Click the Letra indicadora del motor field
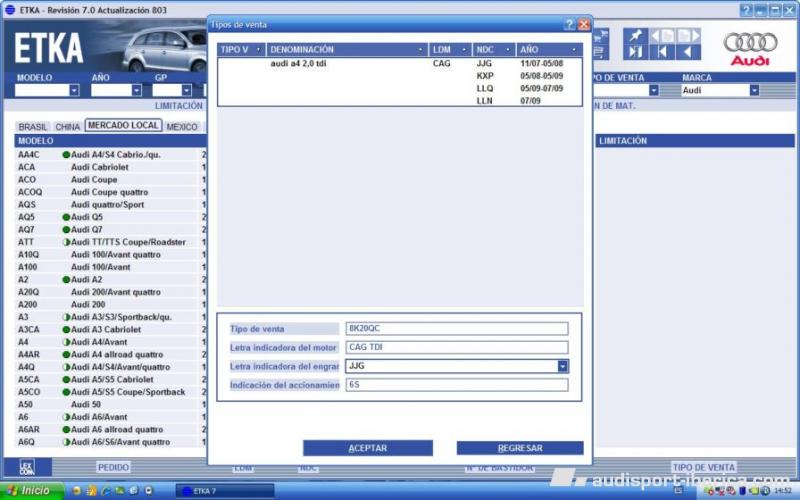Screen dimensions: 800x500 pos(457,347)
